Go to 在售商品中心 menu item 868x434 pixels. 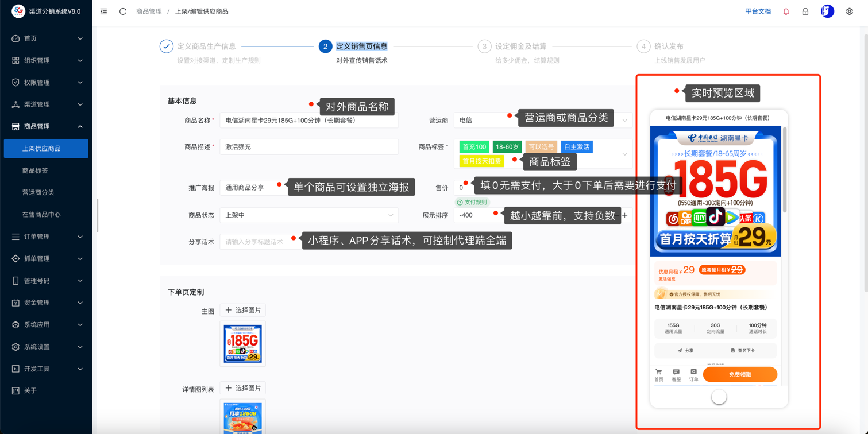coord(41,215)
